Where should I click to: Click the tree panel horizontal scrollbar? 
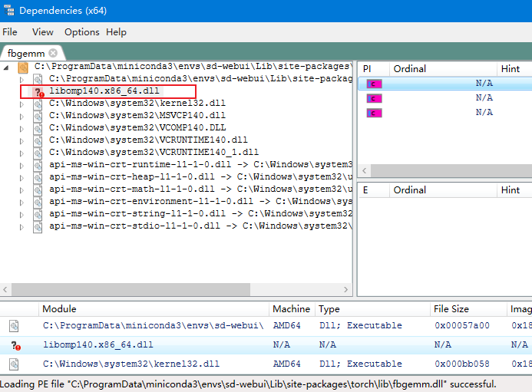pyautogui.click(x=177, y=289)
